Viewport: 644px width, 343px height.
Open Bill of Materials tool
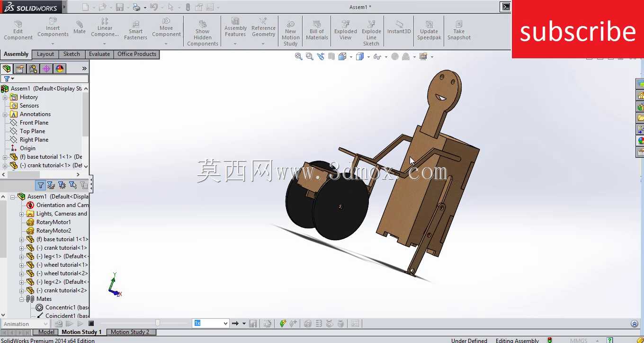pyautogui.click(x=317, y=30)
